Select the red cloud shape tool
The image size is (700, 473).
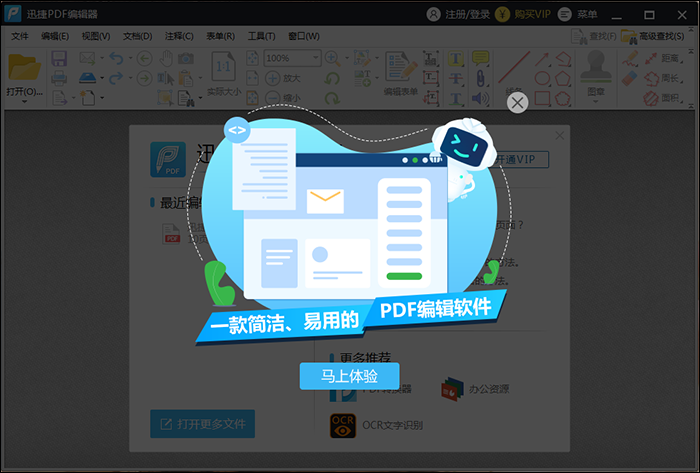coord(563,98)
